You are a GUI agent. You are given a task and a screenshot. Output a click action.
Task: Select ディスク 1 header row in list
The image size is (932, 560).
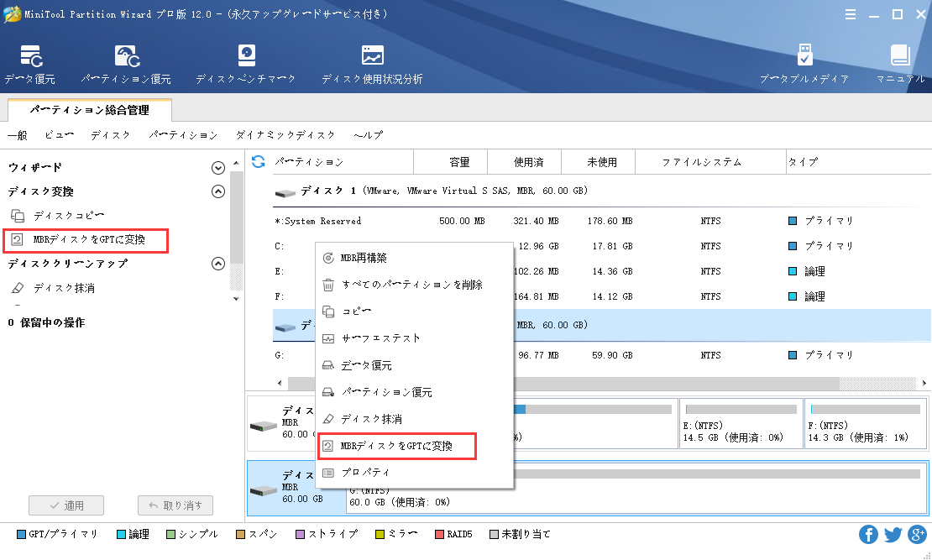(601, 191)
